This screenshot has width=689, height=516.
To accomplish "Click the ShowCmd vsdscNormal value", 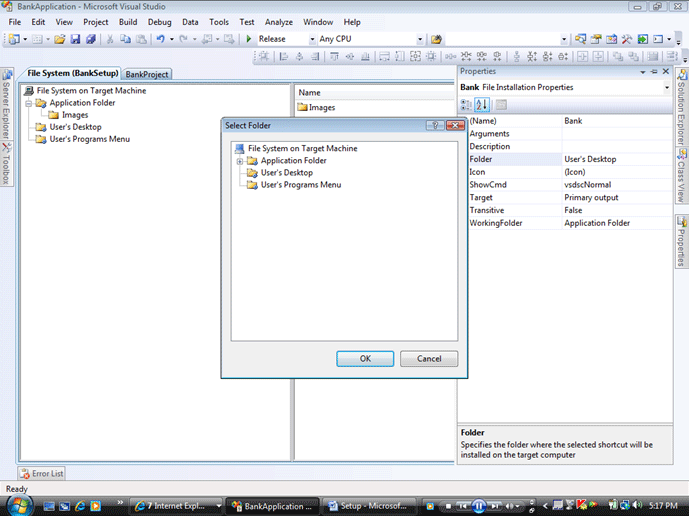I will [587, 185].
